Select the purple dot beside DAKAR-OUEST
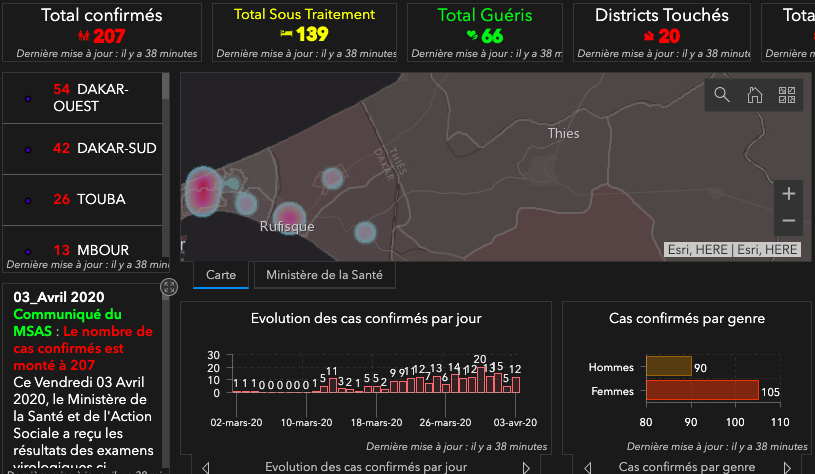The width and height of the screenshot is (815, 474). (28, 98)
